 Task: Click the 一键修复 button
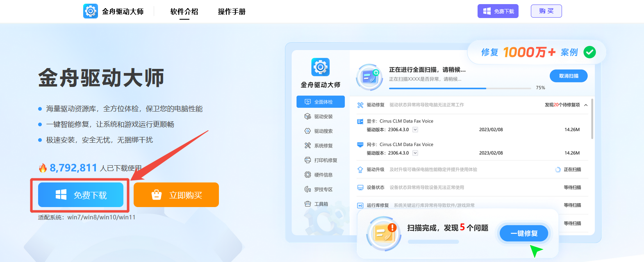(x=524, y=233)
